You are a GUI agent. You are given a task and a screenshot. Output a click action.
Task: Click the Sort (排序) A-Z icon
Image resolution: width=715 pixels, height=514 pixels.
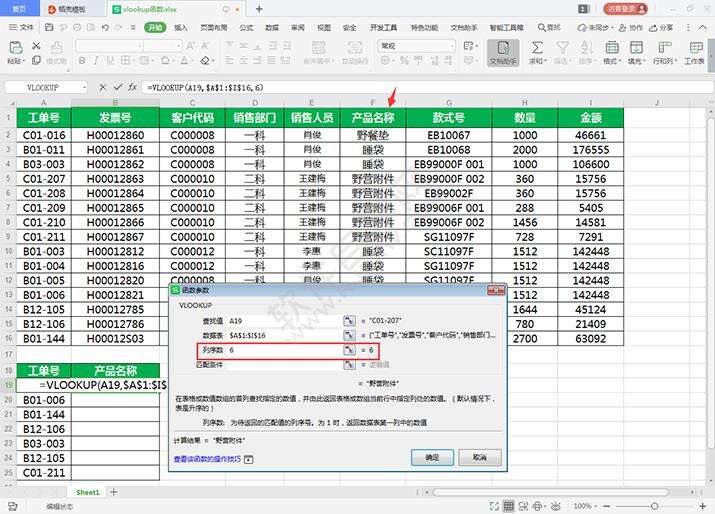coord(586,47)
